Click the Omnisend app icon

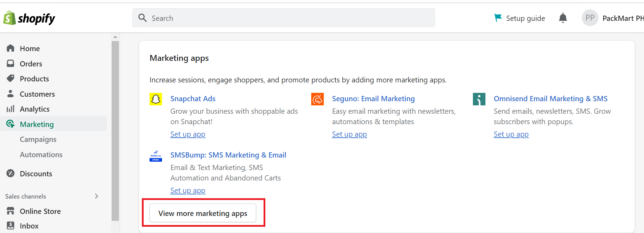479,99
